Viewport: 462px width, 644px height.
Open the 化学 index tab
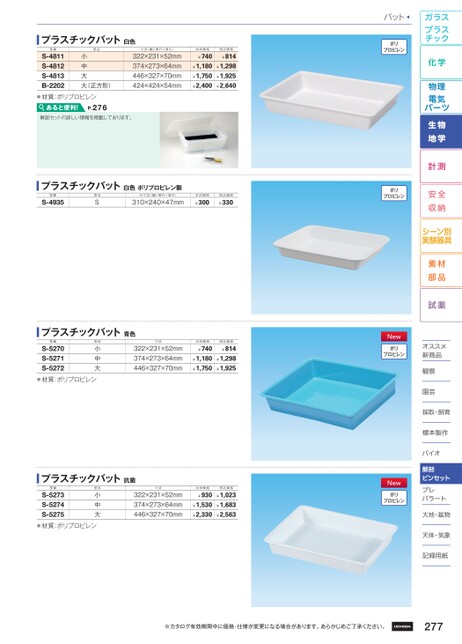(441, 62)
